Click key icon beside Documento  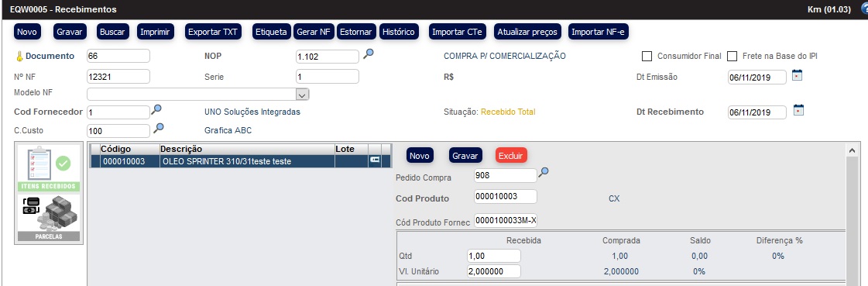tap(19, 56)
